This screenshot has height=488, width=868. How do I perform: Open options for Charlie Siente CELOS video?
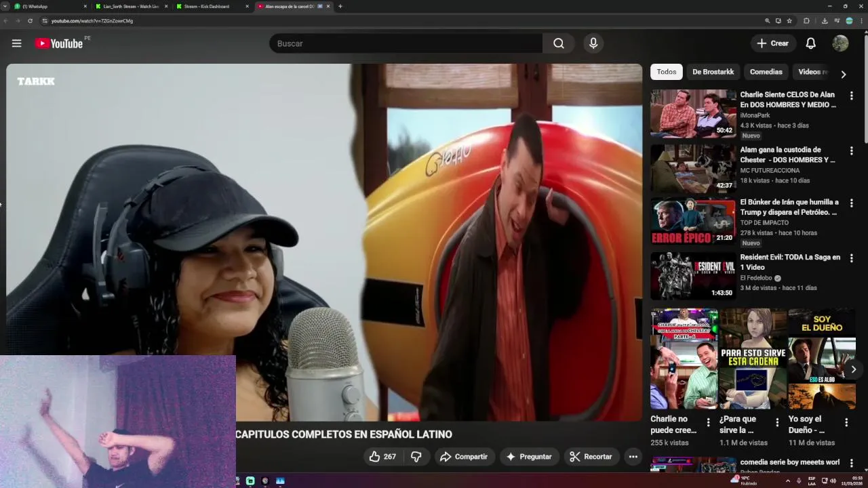point(851,96)
